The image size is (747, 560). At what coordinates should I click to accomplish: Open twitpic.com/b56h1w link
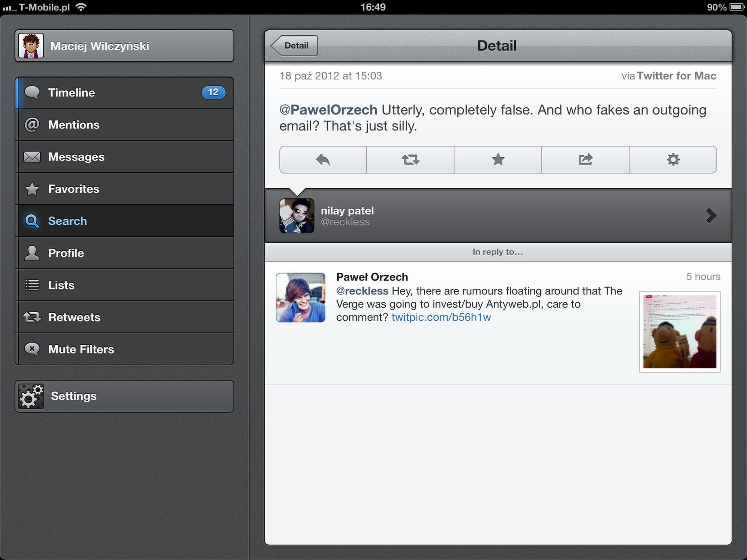(x=441, y=317)
